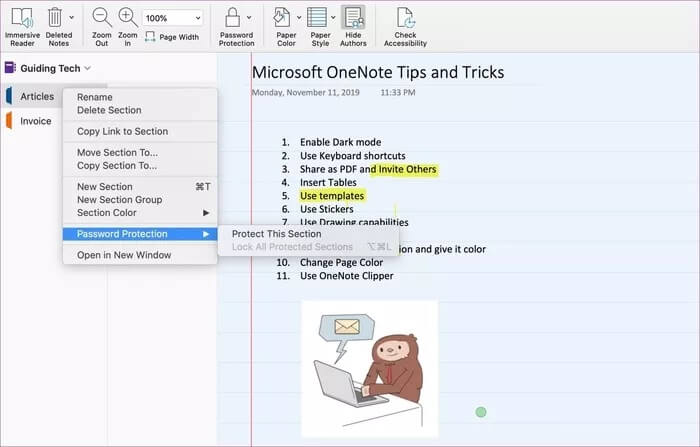Select Protect This Section submenu item
This screenshot has width=700, height=447.
click(x=276, y=234)
